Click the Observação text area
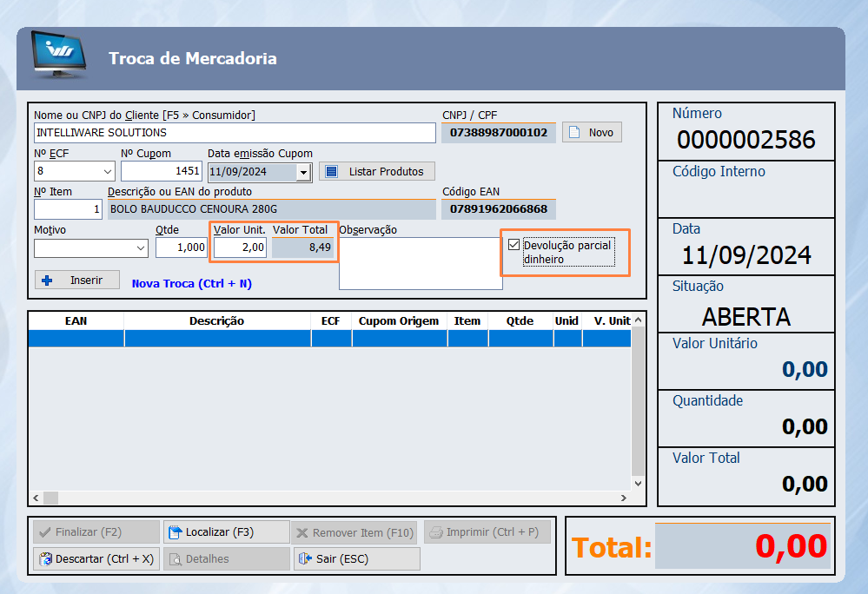 pos(420,263)
